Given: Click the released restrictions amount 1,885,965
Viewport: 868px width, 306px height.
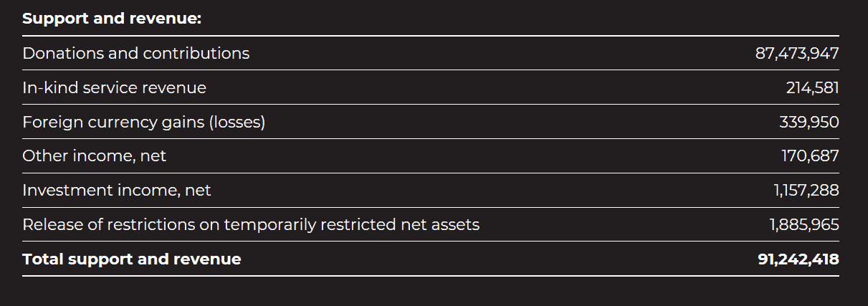Looking at the screenshot, I should (804, 225).
